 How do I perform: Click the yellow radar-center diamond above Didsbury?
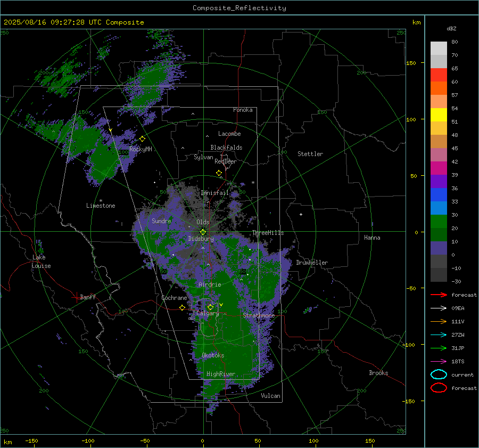[203, 232]
